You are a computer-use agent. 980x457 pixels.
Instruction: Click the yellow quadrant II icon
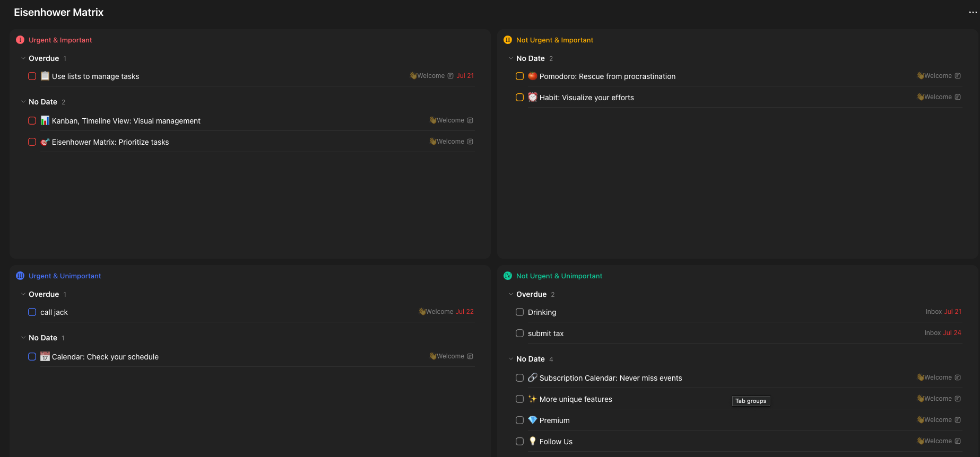pyautogui.click(x=508, y=40)
